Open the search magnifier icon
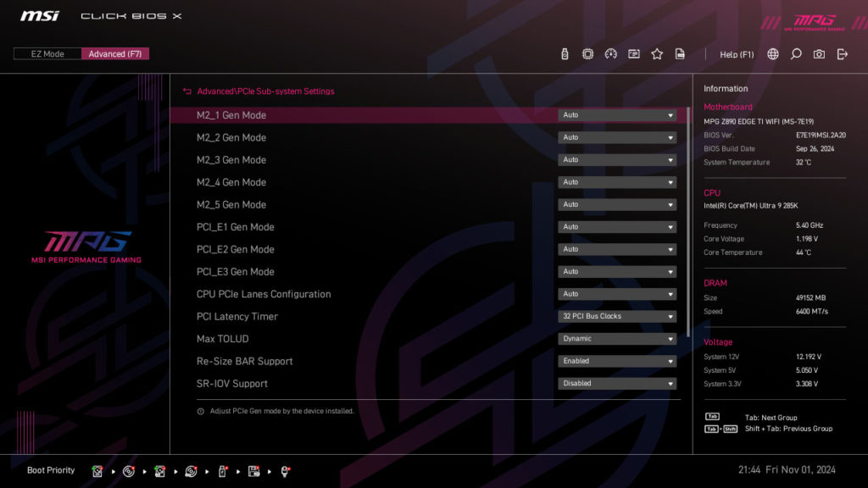Screen dimensions: 868x488 [x=797, y=53]
